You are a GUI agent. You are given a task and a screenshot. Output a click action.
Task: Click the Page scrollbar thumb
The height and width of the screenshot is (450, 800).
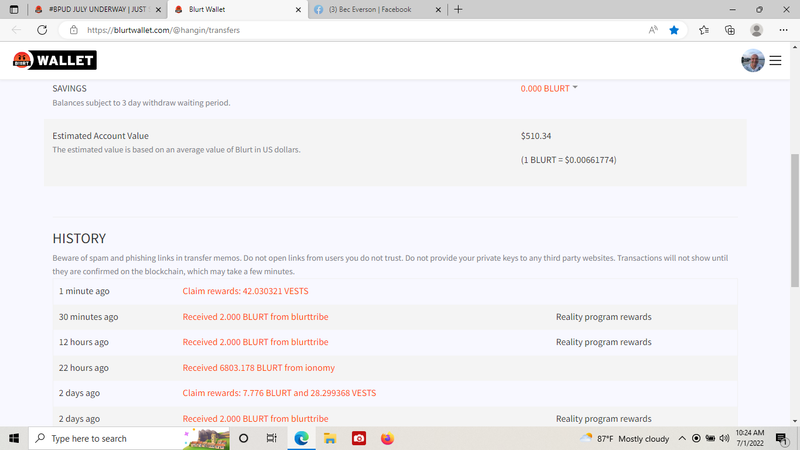pos(795,220)
